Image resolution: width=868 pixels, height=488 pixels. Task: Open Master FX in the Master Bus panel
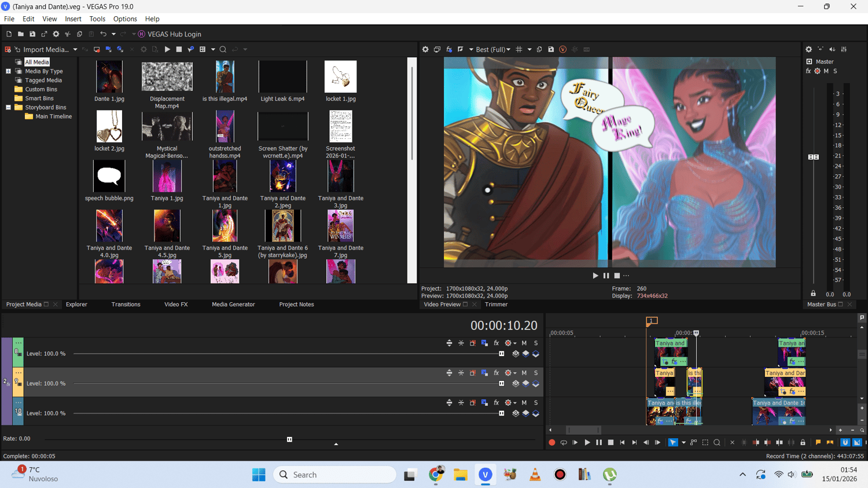[808, 71]
